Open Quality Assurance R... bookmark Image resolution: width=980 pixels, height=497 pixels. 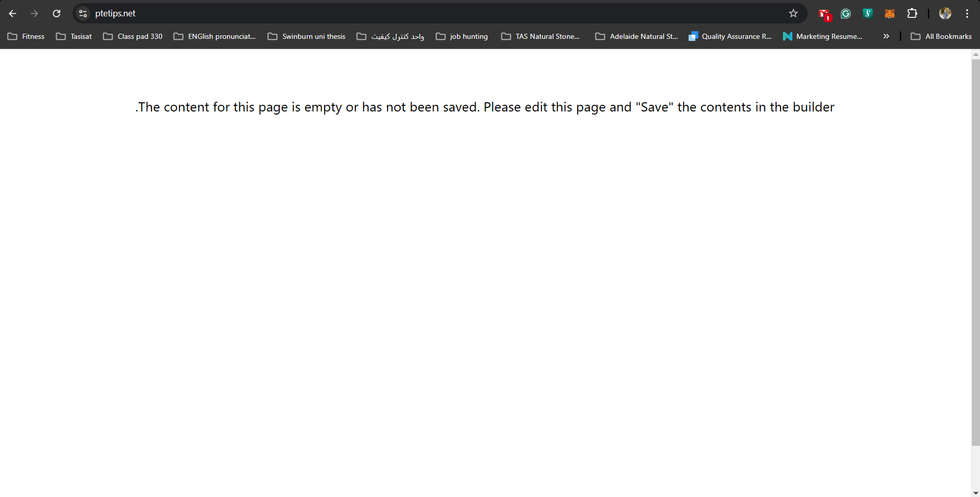click(730, 36)
